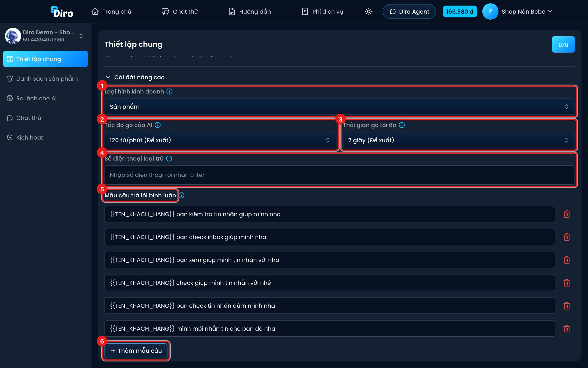The image size is (588, 368).
Task: Click info icon next to Số điện thoại loại trừ
Action: [x=169, y=159]
